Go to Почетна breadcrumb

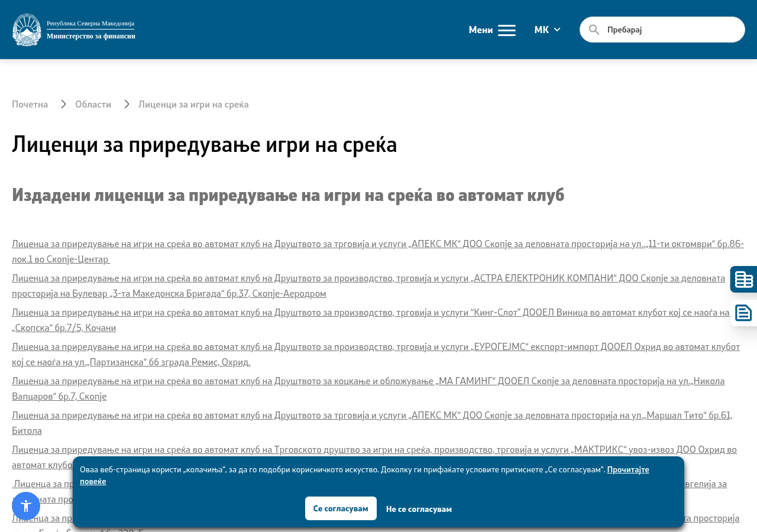(x=30, y=104)
